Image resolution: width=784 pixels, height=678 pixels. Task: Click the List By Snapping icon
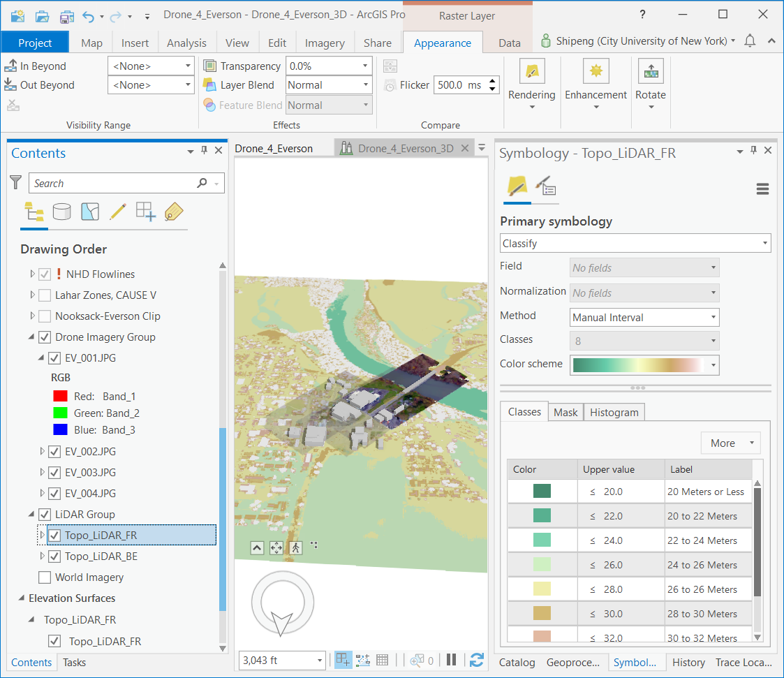(x=145, y=212)
